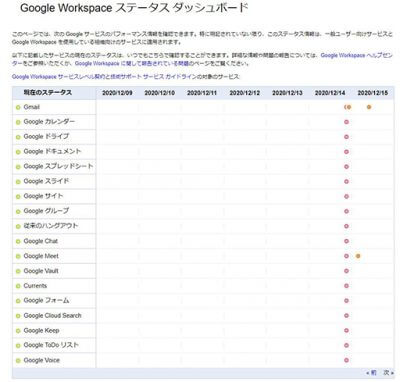Open the red outage dot in Google ToDo リスト row
This screenshot has width=400, height=382.
[346, 345]
